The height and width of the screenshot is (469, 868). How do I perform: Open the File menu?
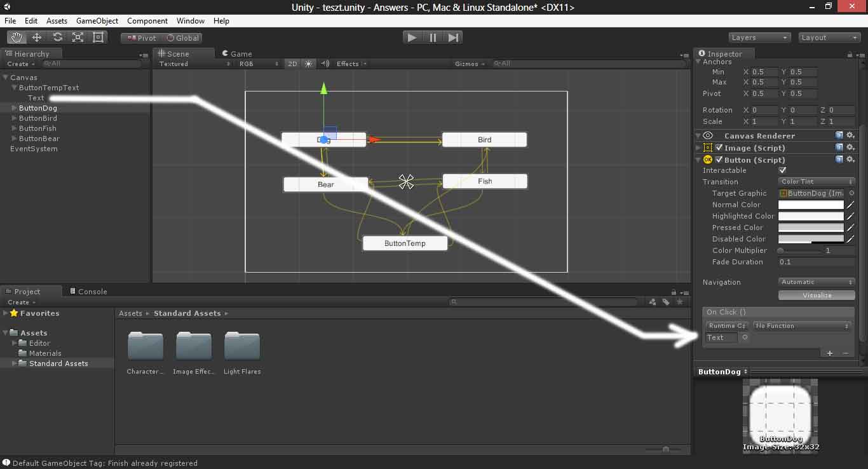click(x=10, y=21)
